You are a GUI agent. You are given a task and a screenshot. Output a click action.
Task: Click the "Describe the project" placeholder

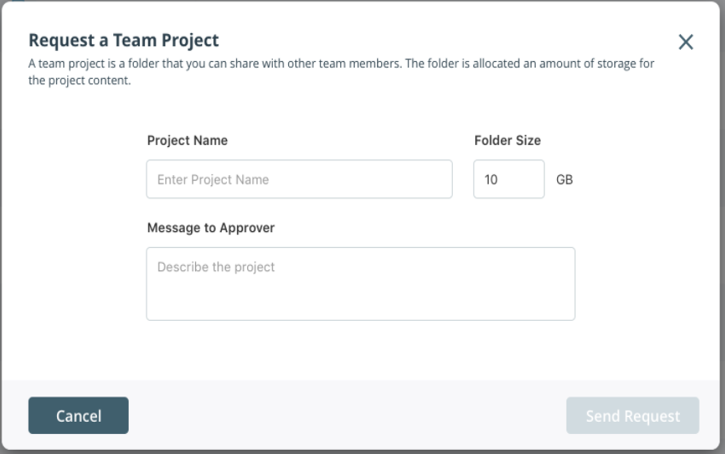[x=216, y=267]
